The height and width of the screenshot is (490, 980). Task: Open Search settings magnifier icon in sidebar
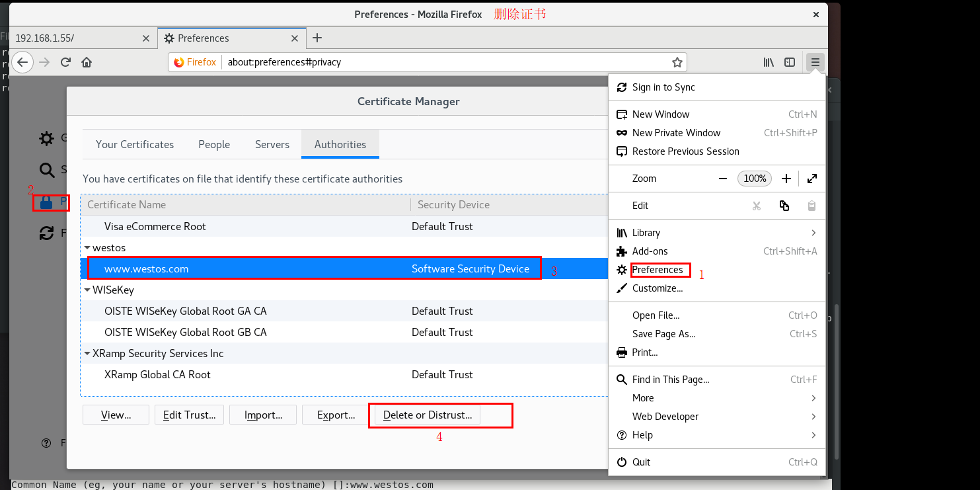46,170
